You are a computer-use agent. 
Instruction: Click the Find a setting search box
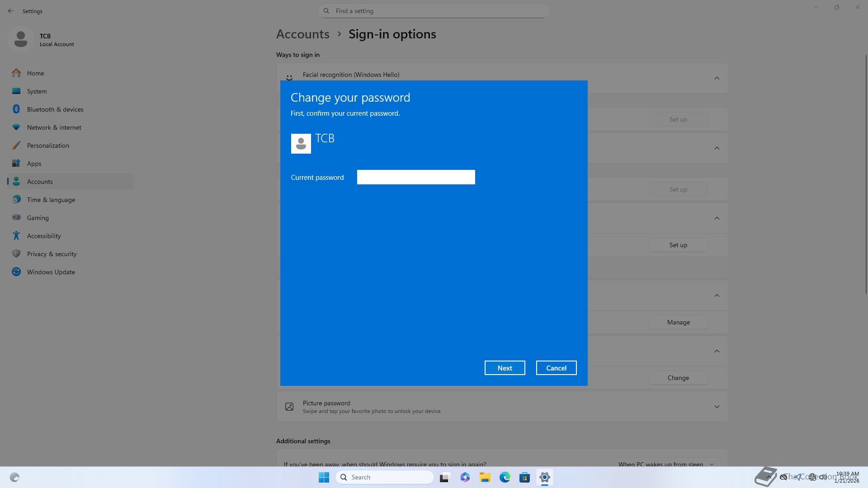tap(434, 11)
